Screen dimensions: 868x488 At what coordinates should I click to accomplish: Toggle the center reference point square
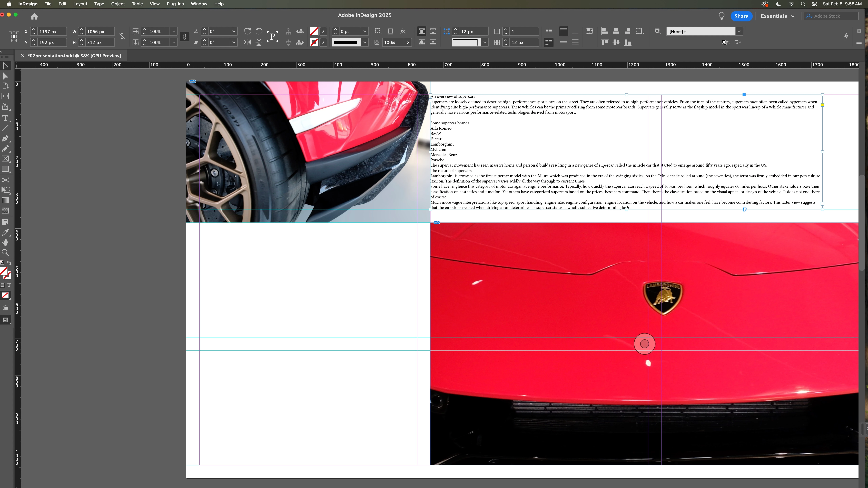tap(14, 37)
